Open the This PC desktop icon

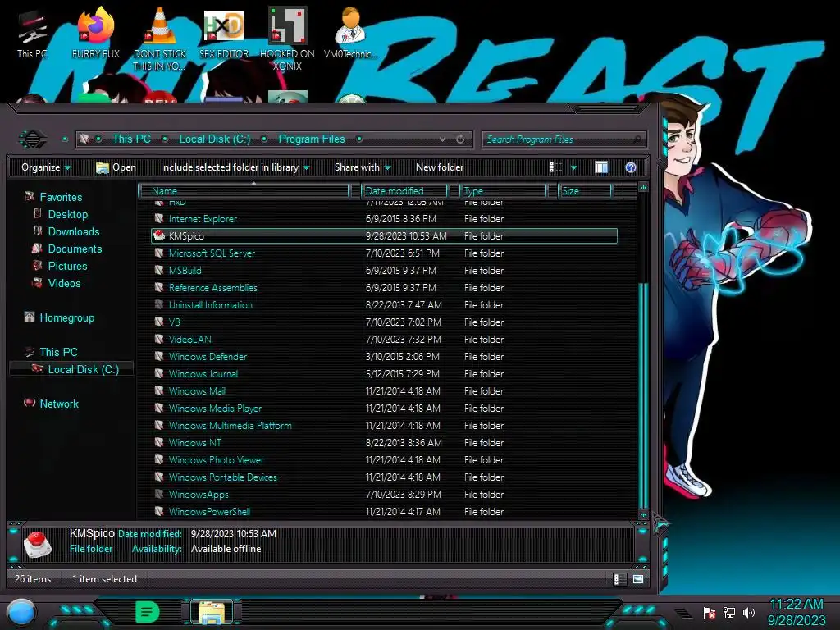(x=32, y=34)
